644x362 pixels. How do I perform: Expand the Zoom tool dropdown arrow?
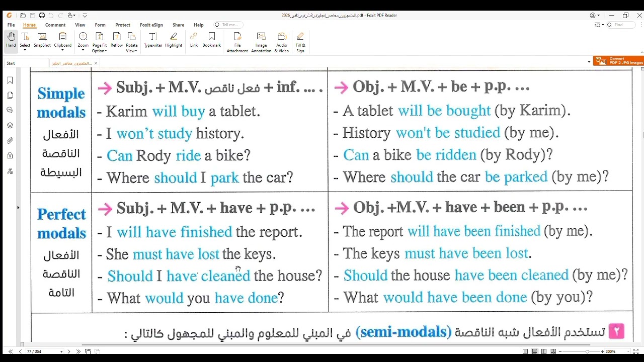coord(83,50)
